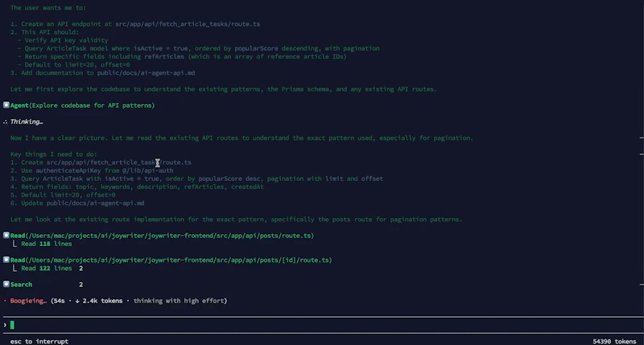644x345 pixels.
Task: Click the line "5. Default limit=20, offset=0"
Action: tap(63, 195)
